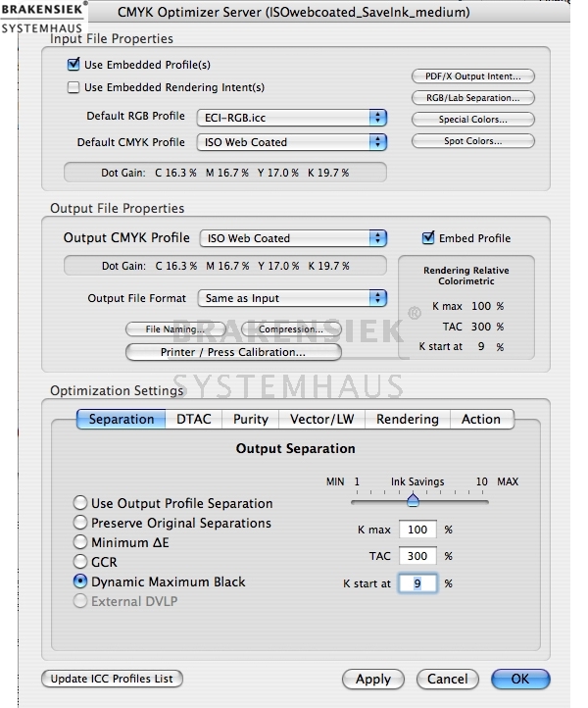The image size is (588, 708).
Task: Click Update ICC Profiles List button
Action: (112, 679)
